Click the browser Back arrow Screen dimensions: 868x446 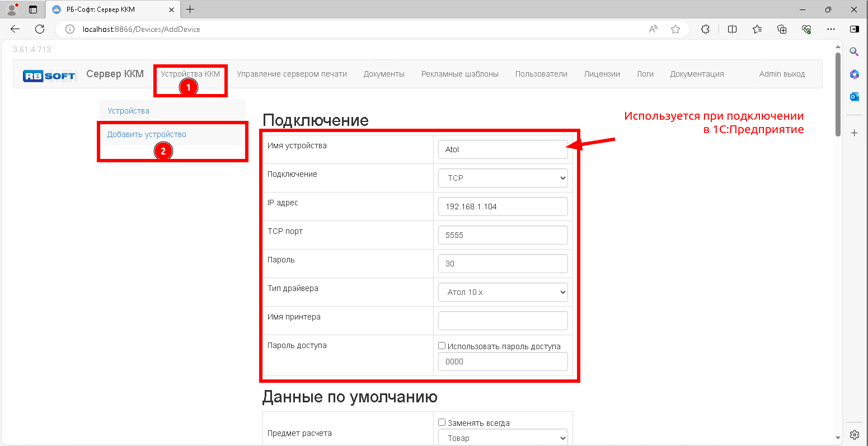(15, 29)
